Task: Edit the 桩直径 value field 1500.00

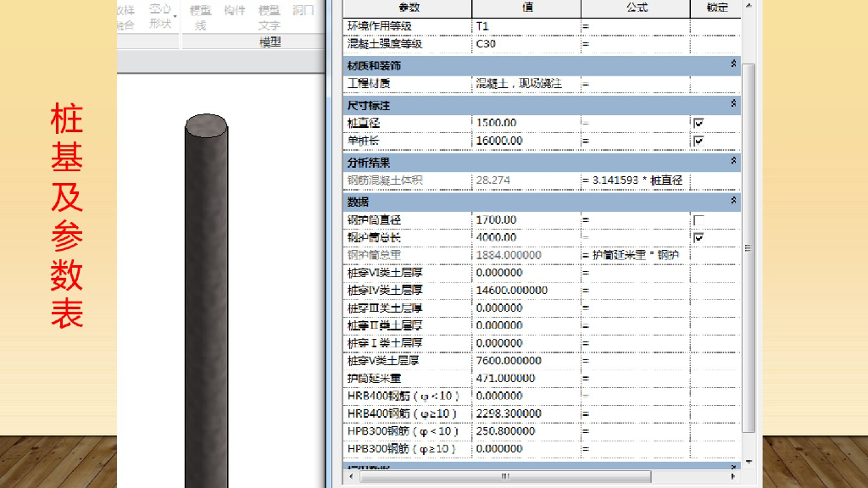Action: click(526, 124)
